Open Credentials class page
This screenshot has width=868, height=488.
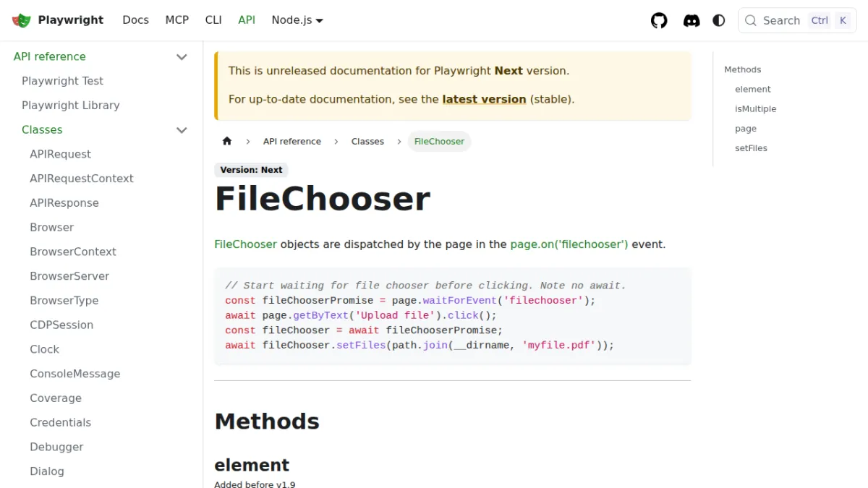click(60, 423)
